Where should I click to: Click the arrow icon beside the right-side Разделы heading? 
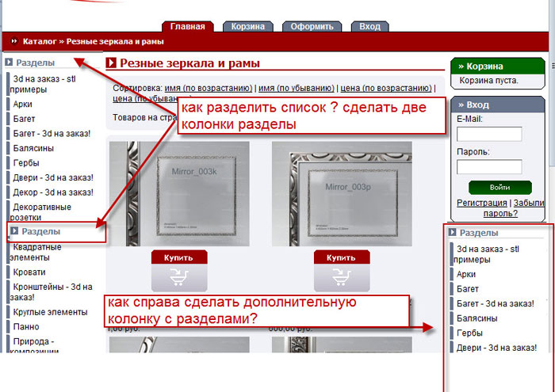point(452,232)
